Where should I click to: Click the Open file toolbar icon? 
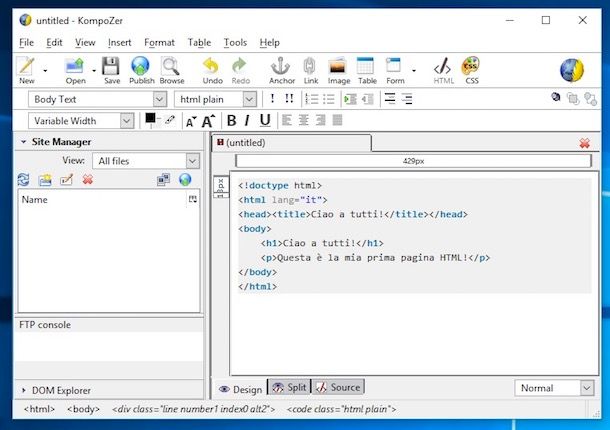(75, 70)
